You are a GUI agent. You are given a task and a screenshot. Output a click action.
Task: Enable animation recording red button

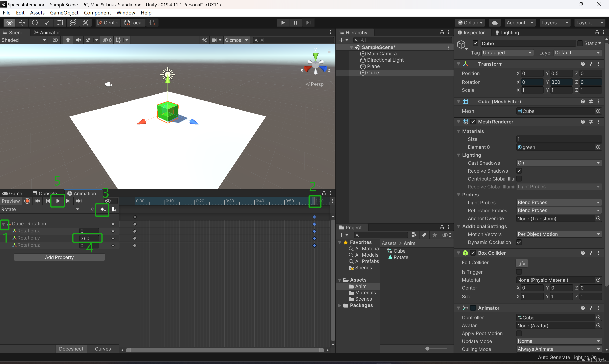pyautogui.click(x=27, y=201)
